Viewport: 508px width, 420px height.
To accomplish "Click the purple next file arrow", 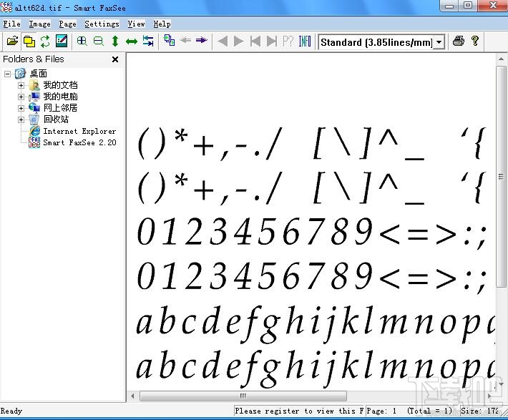I will [202, 40].
